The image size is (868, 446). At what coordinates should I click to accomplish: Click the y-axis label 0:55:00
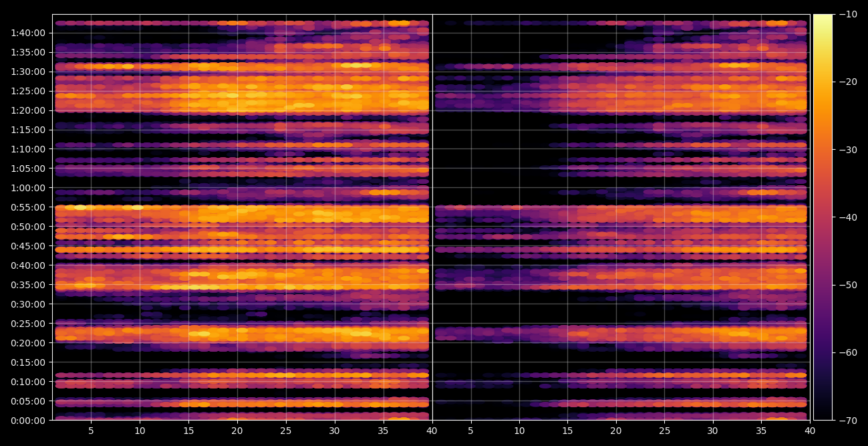click(x=28, y=207)
